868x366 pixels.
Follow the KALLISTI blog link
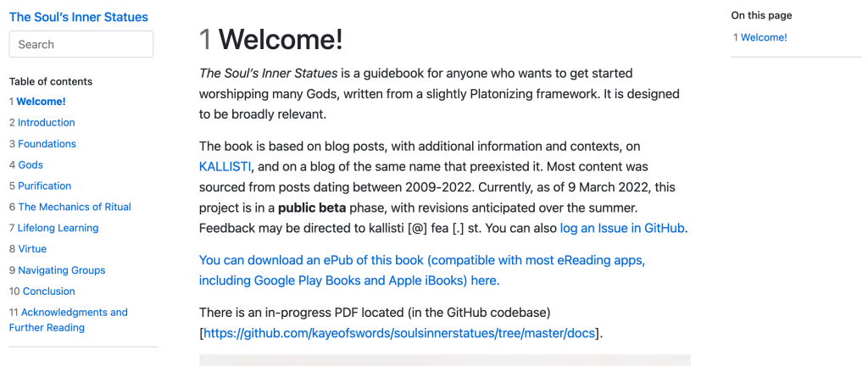(x=225, y=167)
